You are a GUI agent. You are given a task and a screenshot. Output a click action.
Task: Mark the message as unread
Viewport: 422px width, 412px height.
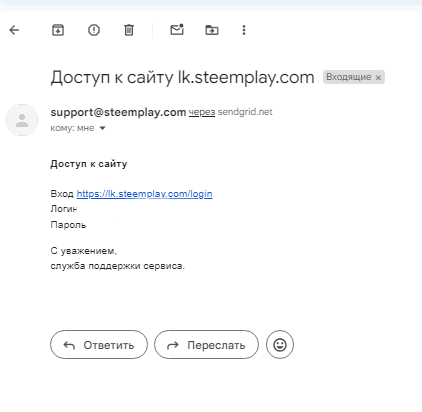[x=177, y=30]
